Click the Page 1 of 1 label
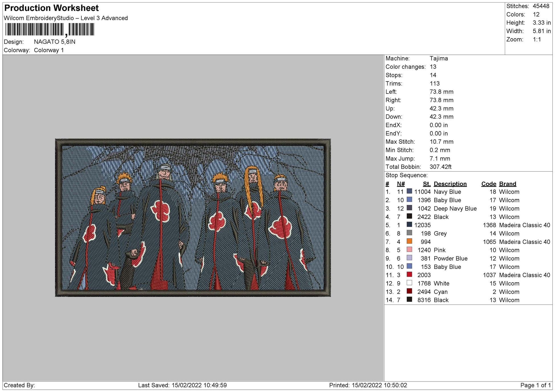The width and height of the screenshot is (555, 392). click(535, 385)
